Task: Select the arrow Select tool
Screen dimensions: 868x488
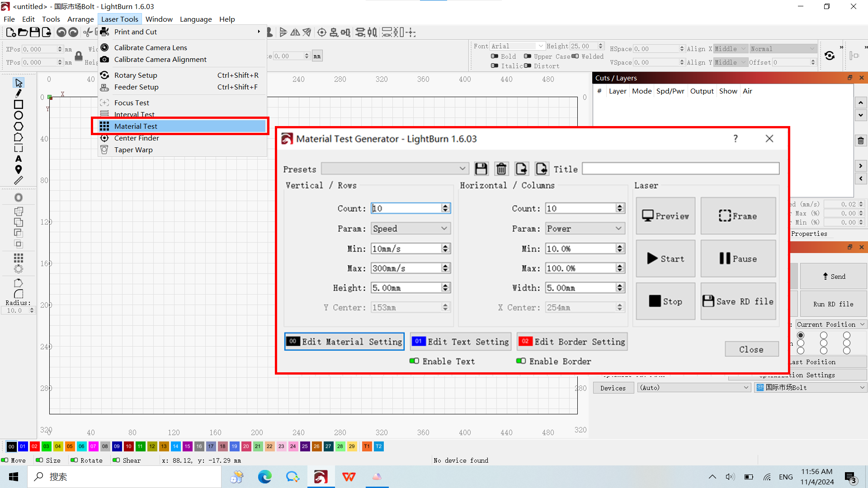Action: [x=19, y=83]
